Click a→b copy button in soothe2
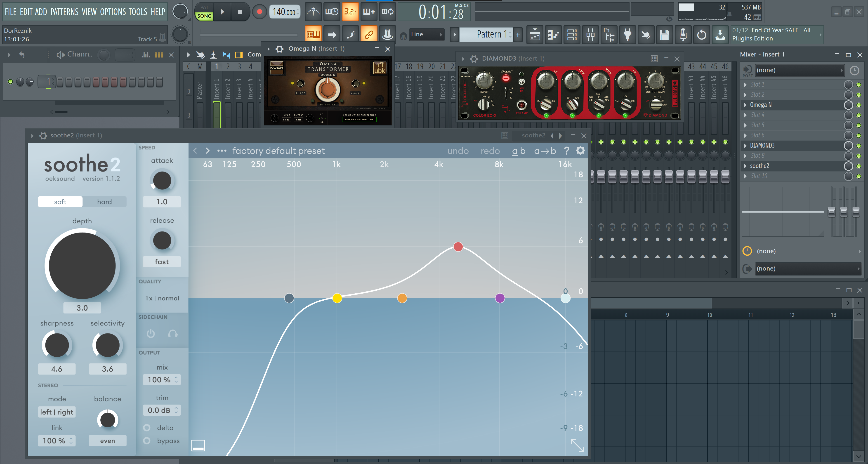Viewport: 868px width, 464px height. point(545,151)
